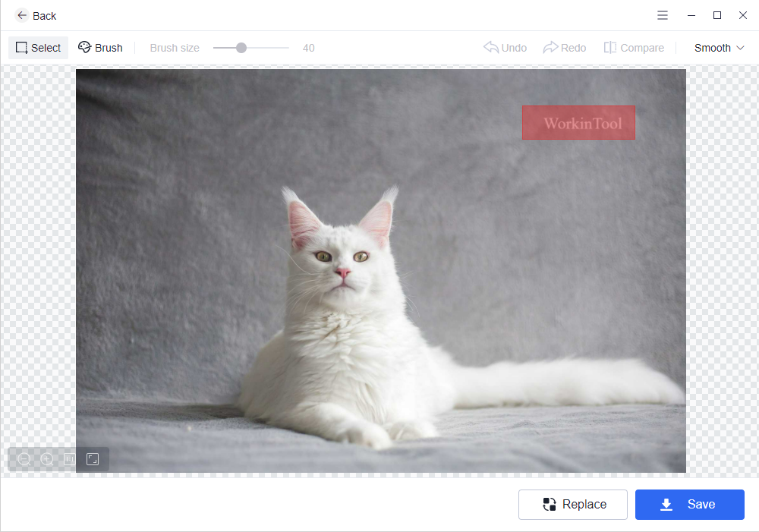759x532 pixels.
Task: Click the Replace button
Action: coord(572,505)
